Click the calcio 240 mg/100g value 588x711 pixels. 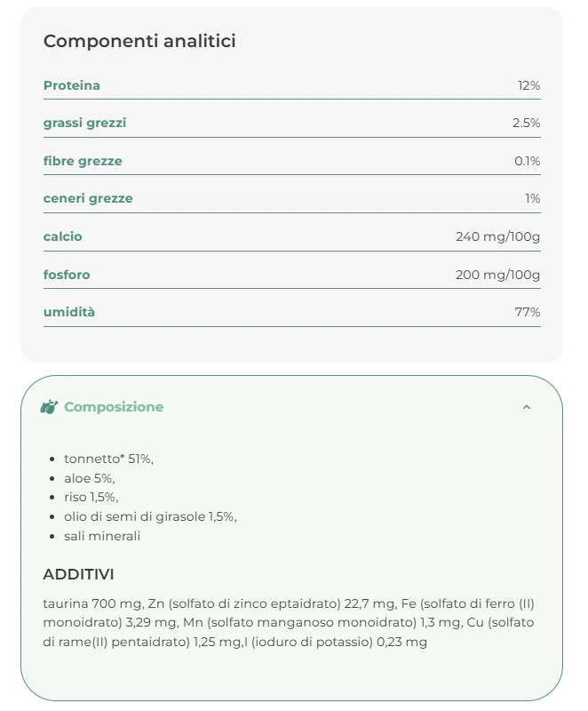(x=497, y=236)
